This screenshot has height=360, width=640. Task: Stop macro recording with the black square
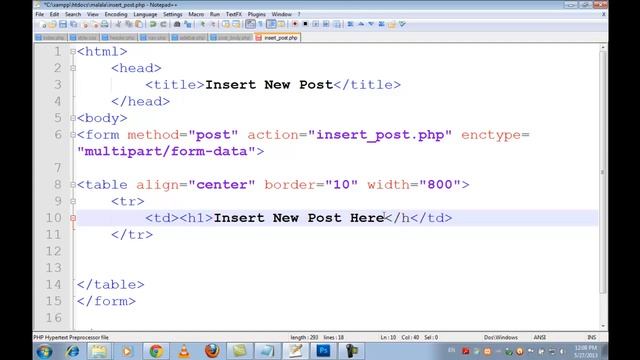pos(305,24)
